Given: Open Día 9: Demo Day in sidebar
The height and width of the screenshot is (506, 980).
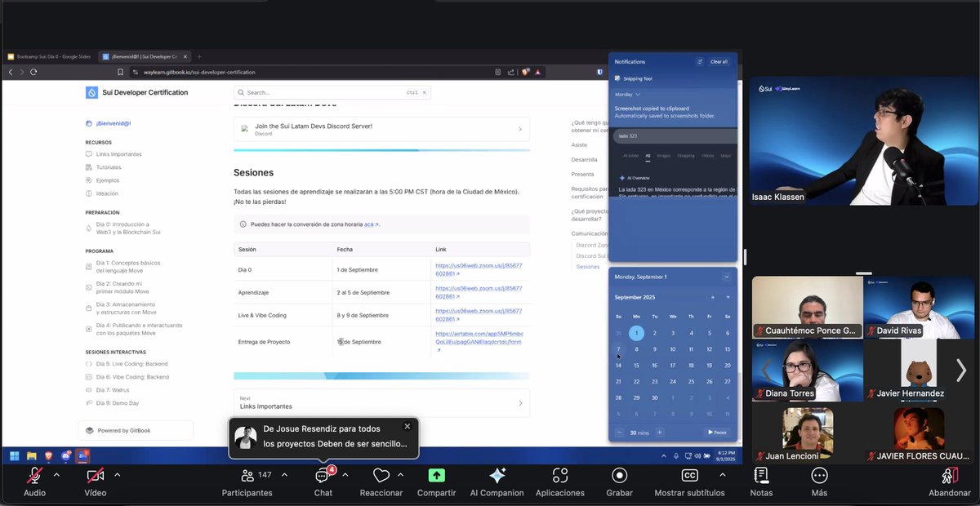Looking at the screenshot, I should (117, 403).
